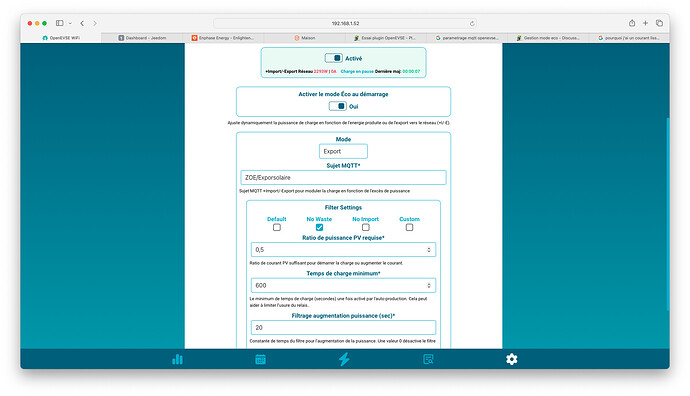Viewport: 690px width, 396px height.
Task: Go forward with Safari forward arrow
Action: click(95, 23)
